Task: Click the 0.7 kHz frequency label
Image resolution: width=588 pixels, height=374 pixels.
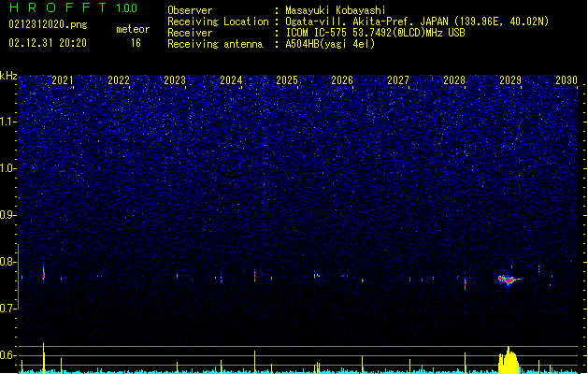Action: click(x=8, y=309)
